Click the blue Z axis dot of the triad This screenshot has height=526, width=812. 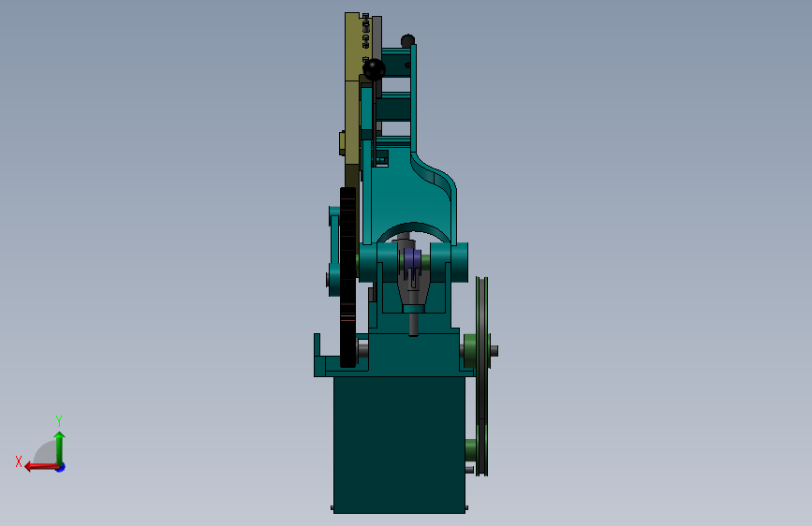[x=61, y=467]
